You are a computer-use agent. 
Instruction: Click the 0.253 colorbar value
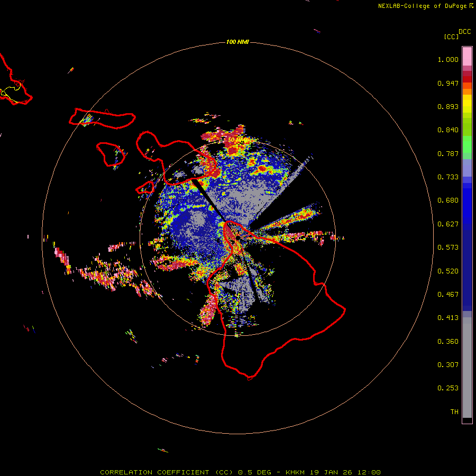coord(448,388)
